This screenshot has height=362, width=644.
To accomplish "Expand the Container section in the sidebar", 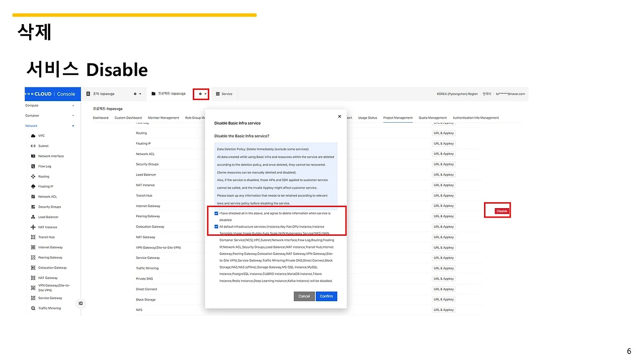I will (x=50, y=116).
